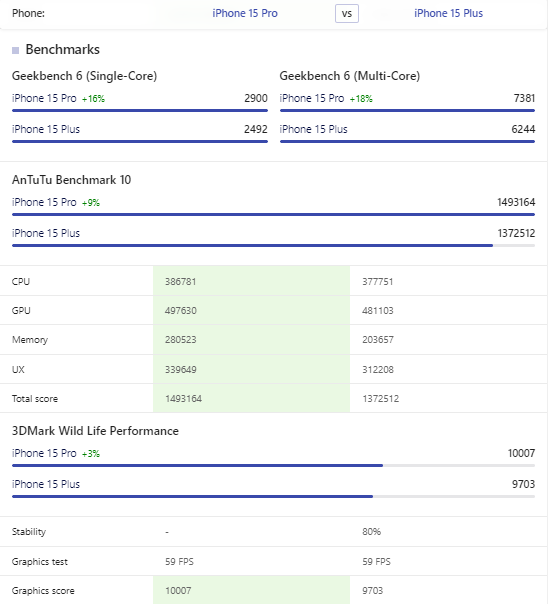Click the AnTuTu Benchmark 10 title
548x604 pixels.
tap(71, 180)
